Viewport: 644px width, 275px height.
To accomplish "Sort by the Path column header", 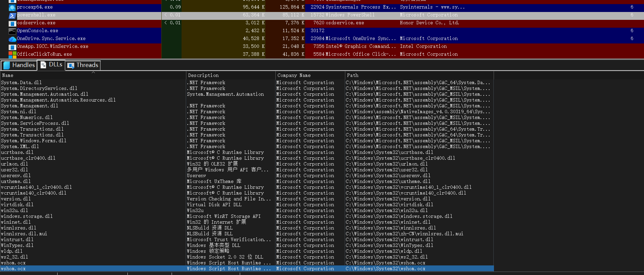I will pyautogui.click(x=352, y=76).
